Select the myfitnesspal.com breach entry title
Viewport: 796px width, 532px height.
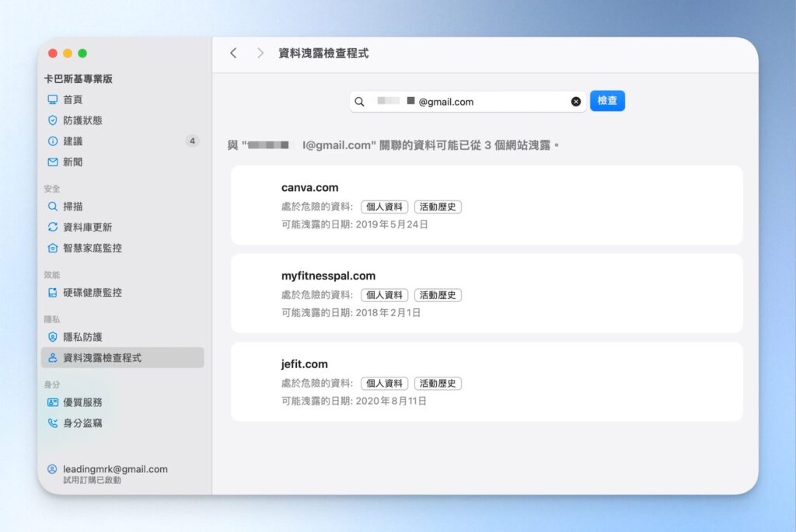(x=329, y=276)
